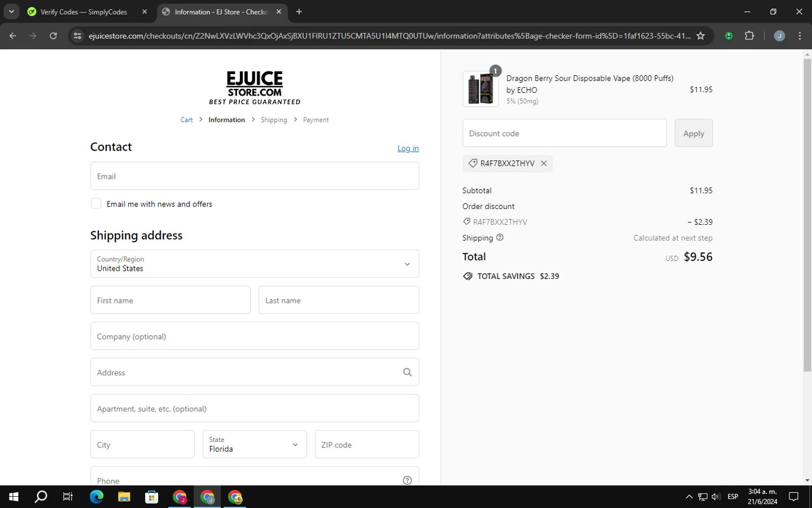Close the Verify Codes tab
The width and height of the screenshot is (812, 508).
145,11
